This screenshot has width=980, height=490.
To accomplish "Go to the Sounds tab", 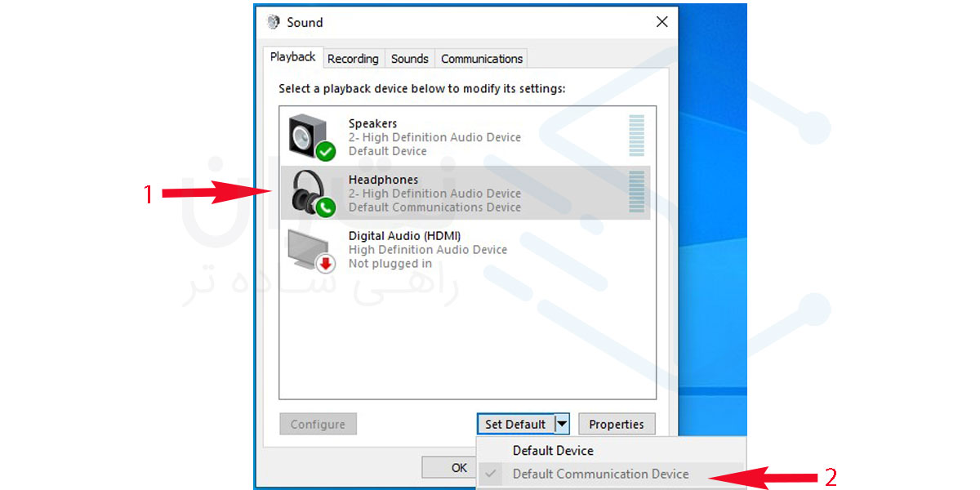I will click(x=409, y=59).
